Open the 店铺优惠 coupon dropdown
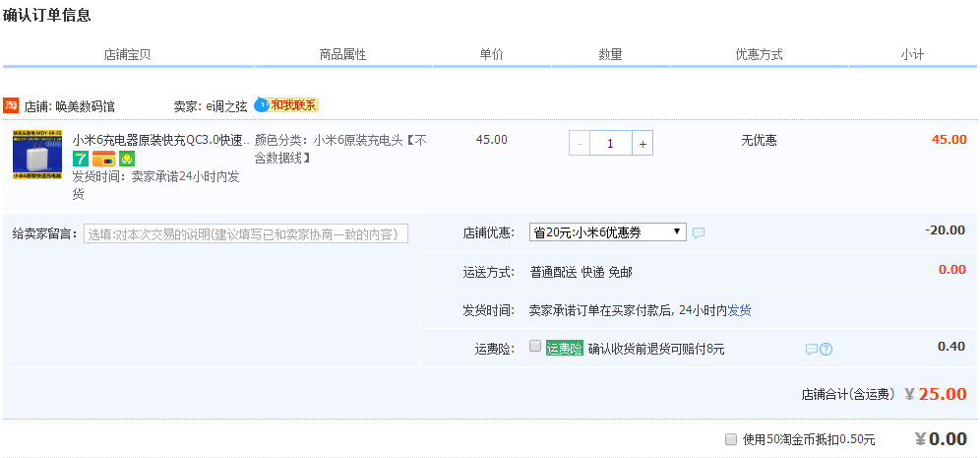Image resolution: width=980 pixels, height=458 pixels. click(x=607, y=231)
